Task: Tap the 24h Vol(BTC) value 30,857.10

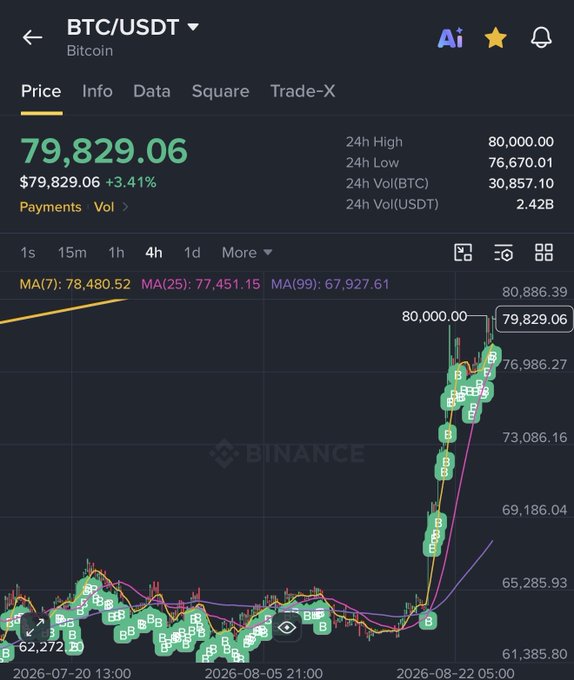Action: 521,183
